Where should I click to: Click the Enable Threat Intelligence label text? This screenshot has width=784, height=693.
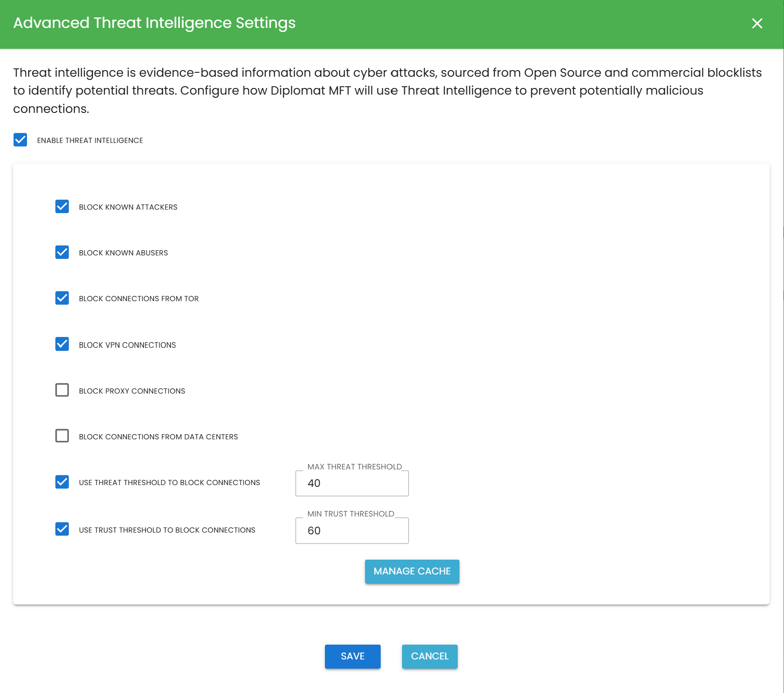[89, 140]
